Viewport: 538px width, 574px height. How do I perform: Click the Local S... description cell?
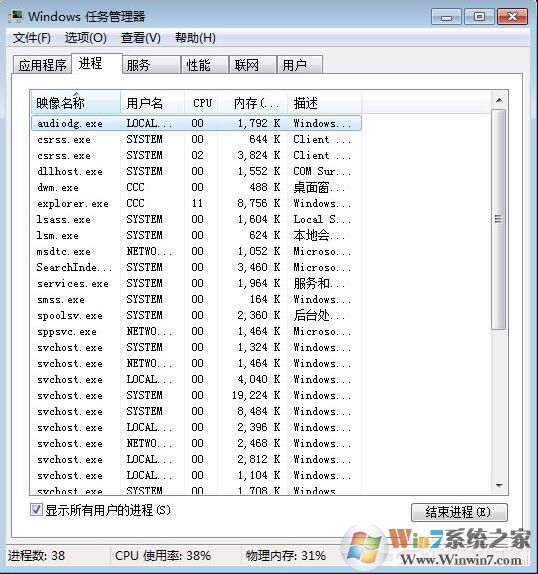(x=322, y=219)
